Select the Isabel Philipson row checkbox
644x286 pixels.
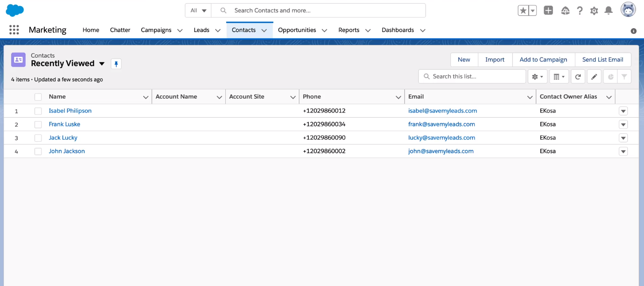(x=38, y=111)
